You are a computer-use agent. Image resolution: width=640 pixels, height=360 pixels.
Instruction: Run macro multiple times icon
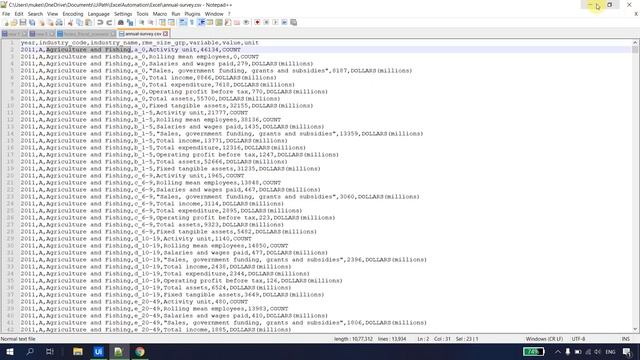pyautogui.click(x=284, y=22)
